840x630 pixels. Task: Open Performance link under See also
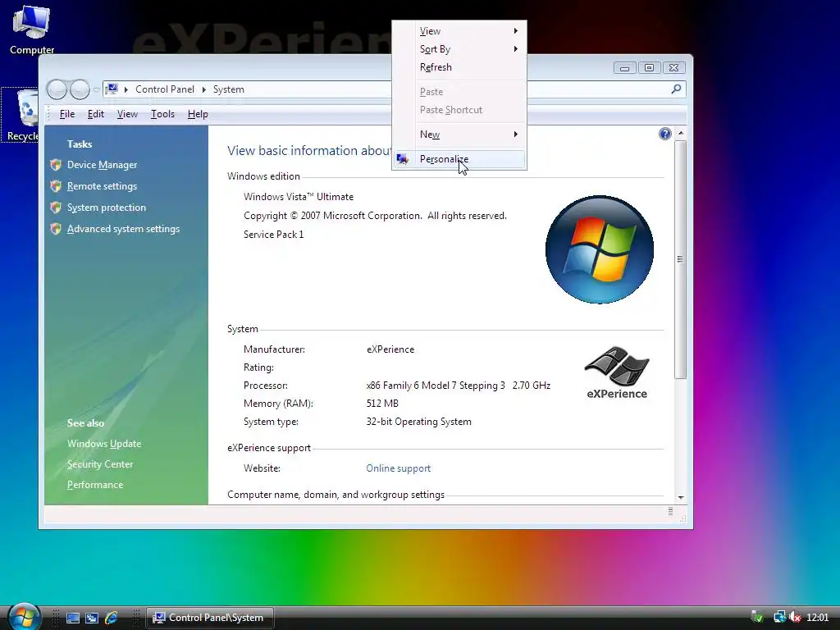pos(95,484)
